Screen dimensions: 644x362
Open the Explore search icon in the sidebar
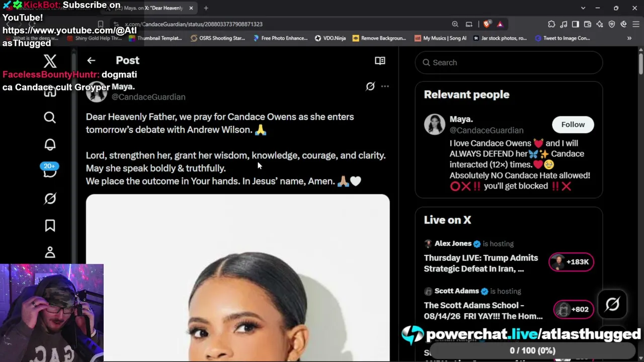(50, 118)
